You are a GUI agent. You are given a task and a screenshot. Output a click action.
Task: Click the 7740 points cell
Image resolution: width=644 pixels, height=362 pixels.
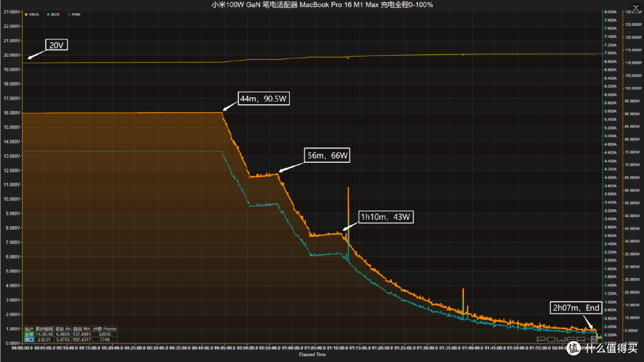[x=105, y=339]
